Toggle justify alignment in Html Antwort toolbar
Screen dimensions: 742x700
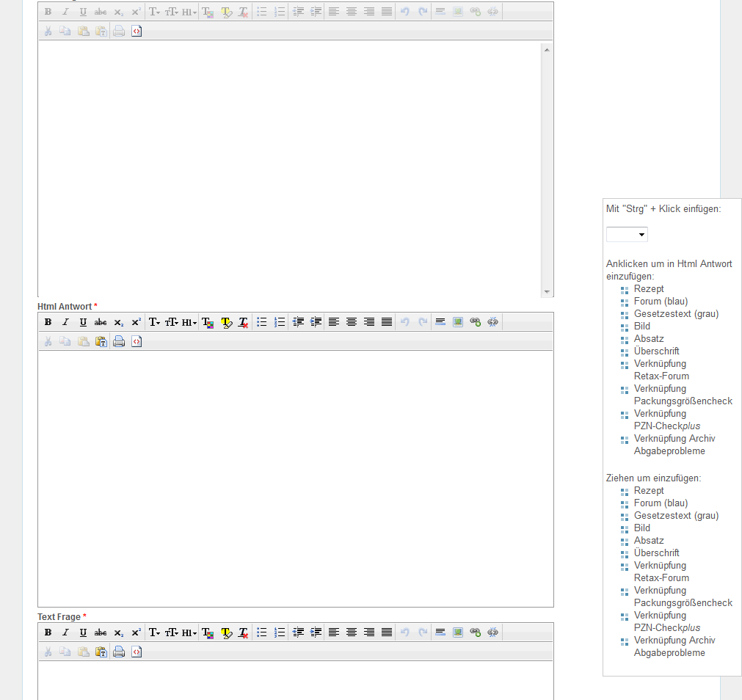[387, 322]
